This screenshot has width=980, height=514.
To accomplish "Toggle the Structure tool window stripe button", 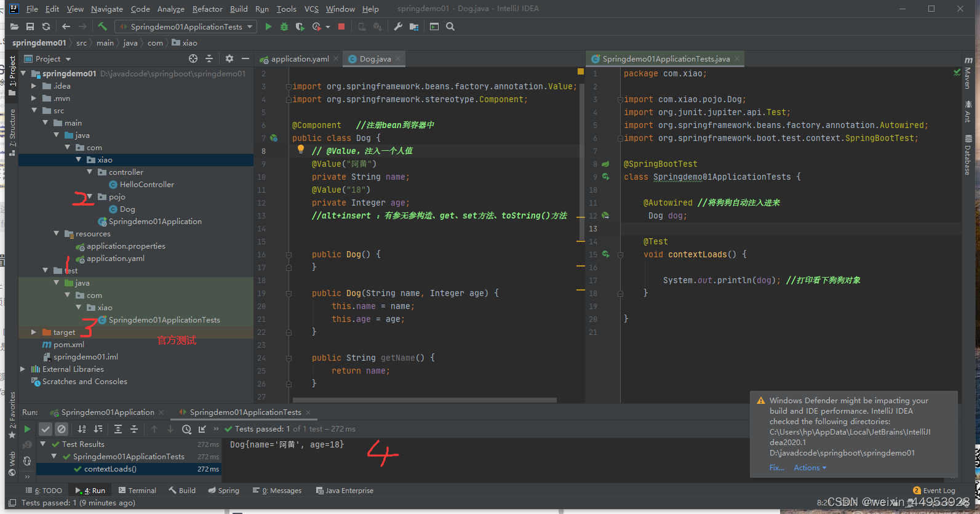I will click(x=12, y=132).
